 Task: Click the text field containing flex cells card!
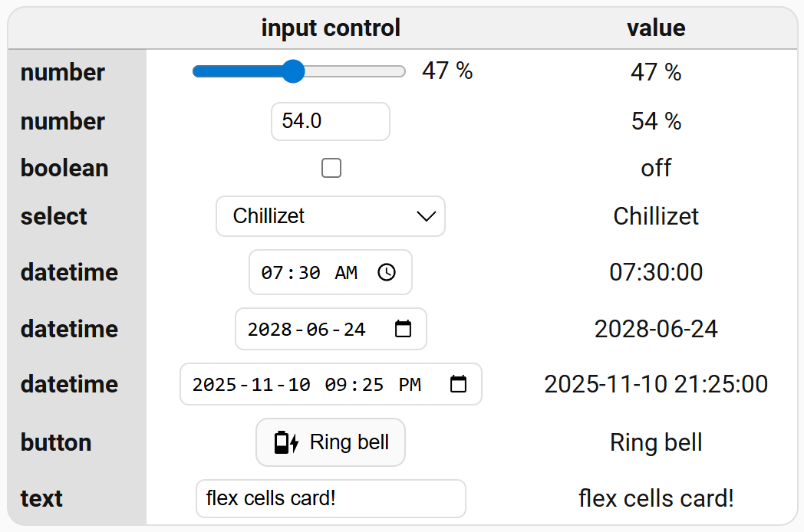(330, 498)
